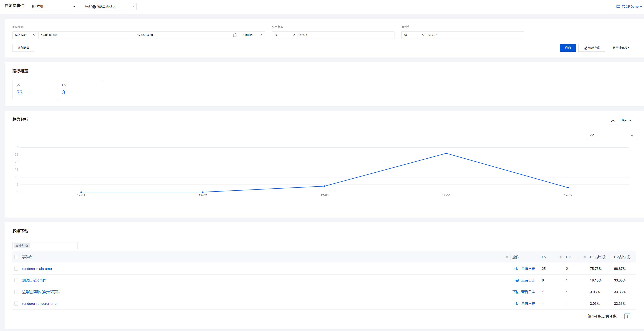Sort table by 事件名 column
The height and width of the screenshot is (331, 644).
click(507, 257)
